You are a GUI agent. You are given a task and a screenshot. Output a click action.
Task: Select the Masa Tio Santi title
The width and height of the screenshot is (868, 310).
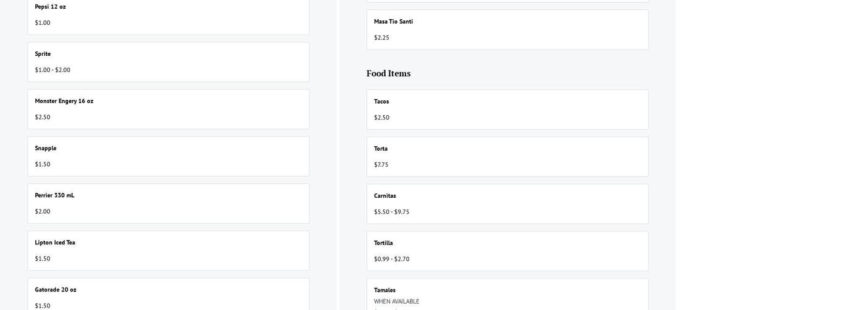(x=393, y=22)
